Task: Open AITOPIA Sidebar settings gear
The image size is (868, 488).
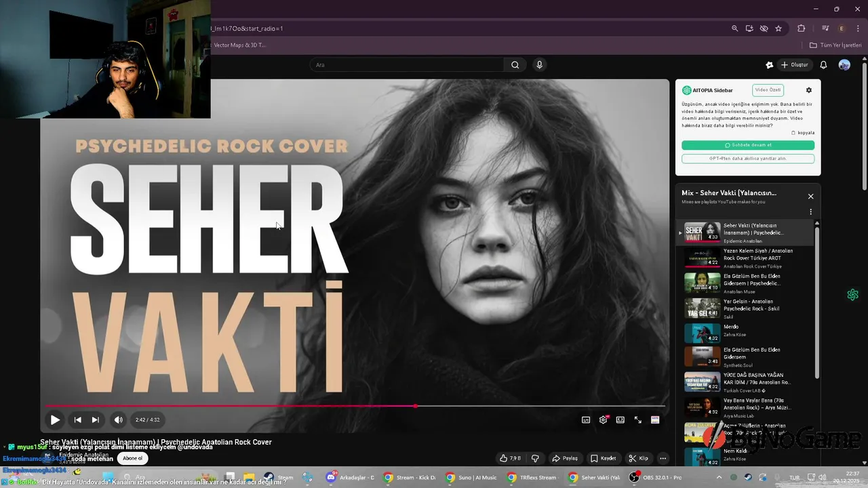Action: [x=808, y=90]
